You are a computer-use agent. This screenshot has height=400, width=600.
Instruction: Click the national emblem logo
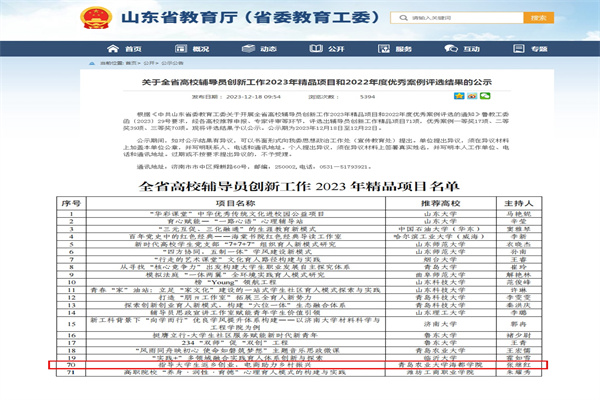pyautogui.click(x=96, y=18)
